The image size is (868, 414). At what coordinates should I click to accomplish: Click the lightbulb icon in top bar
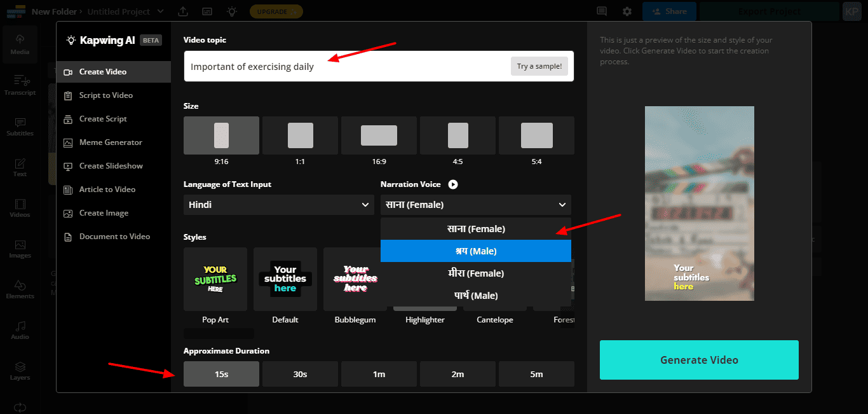coord(232,11)
